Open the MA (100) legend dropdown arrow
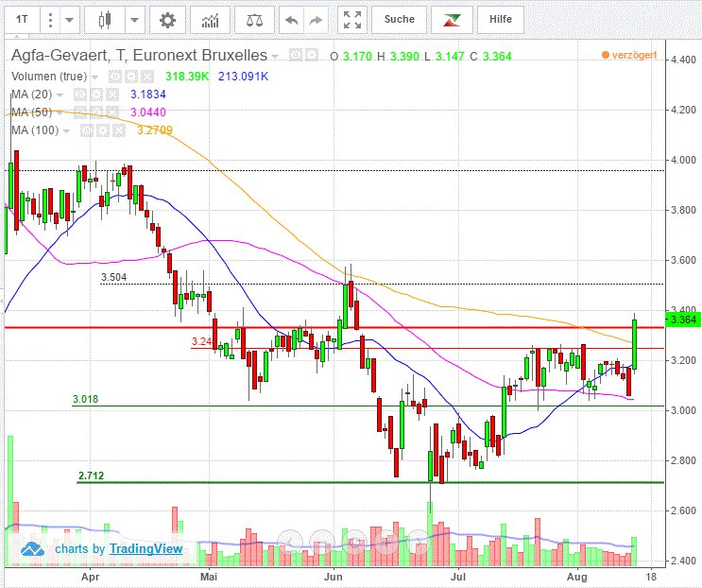Screen dimensions: 702x588 point(66,131)
